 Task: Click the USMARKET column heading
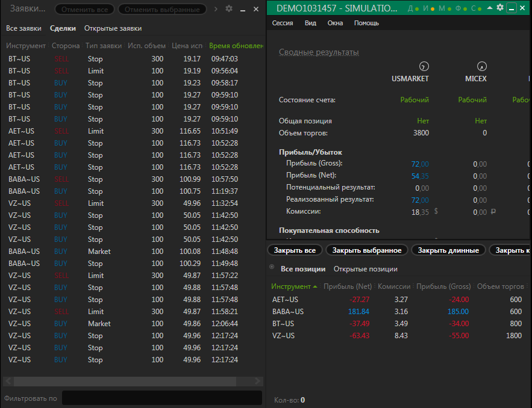(410, 79)
